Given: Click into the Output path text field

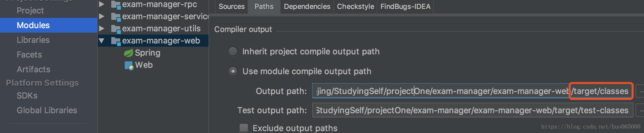Looking at the screenshot, I should coord(473,91).
